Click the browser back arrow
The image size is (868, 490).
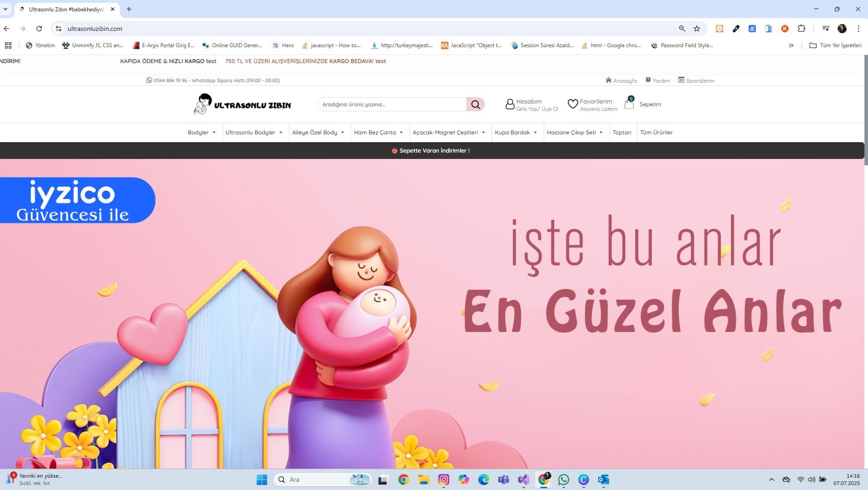pyautogui.click(x=6, y=29)
